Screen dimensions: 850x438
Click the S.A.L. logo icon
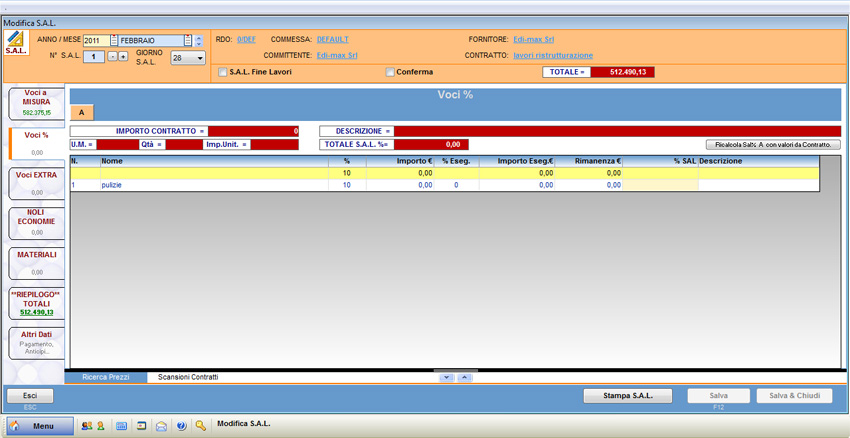pyautogui.click(x=16, y=43)
